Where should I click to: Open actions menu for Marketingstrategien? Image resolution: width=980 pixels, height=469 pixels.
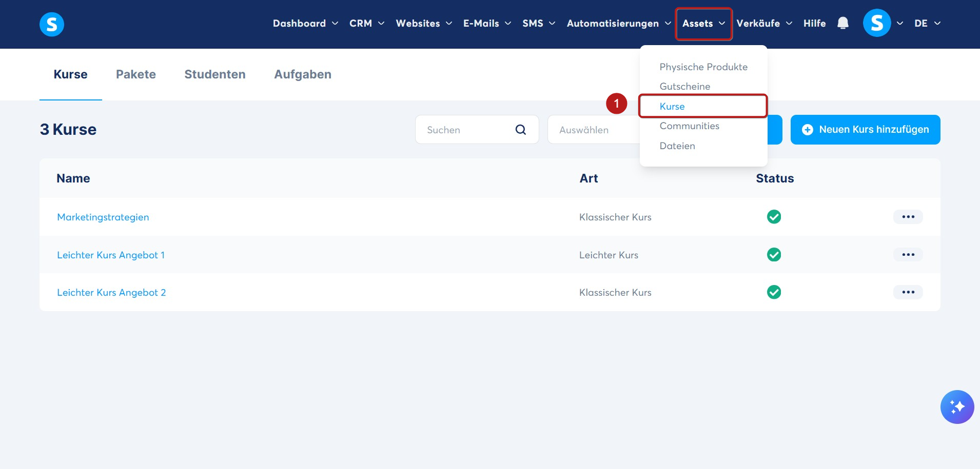908,217
